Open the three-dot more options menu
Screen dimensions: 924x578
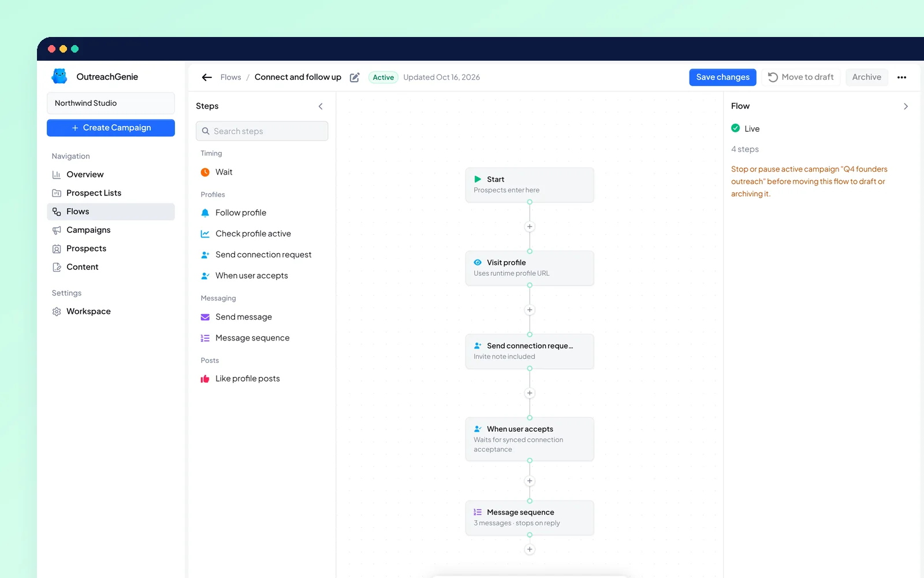click(x=901, y=77)
